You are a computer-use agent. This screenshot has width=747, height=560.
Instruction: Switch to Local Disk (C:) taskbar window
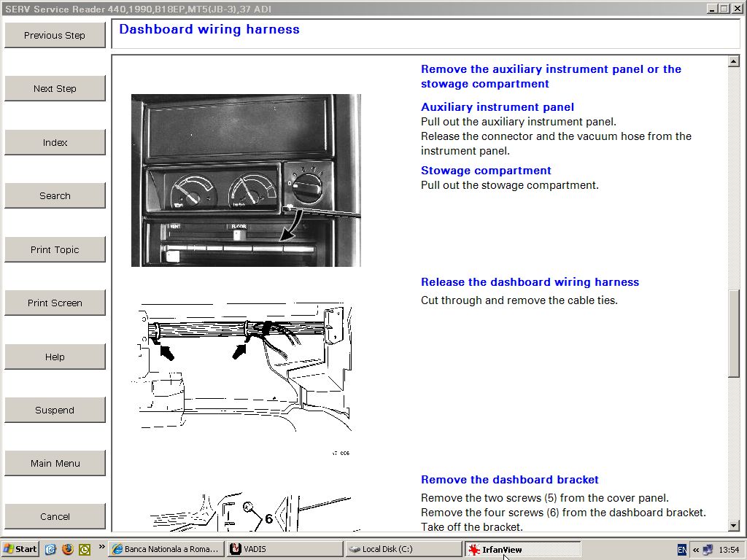tap(404, 549)
